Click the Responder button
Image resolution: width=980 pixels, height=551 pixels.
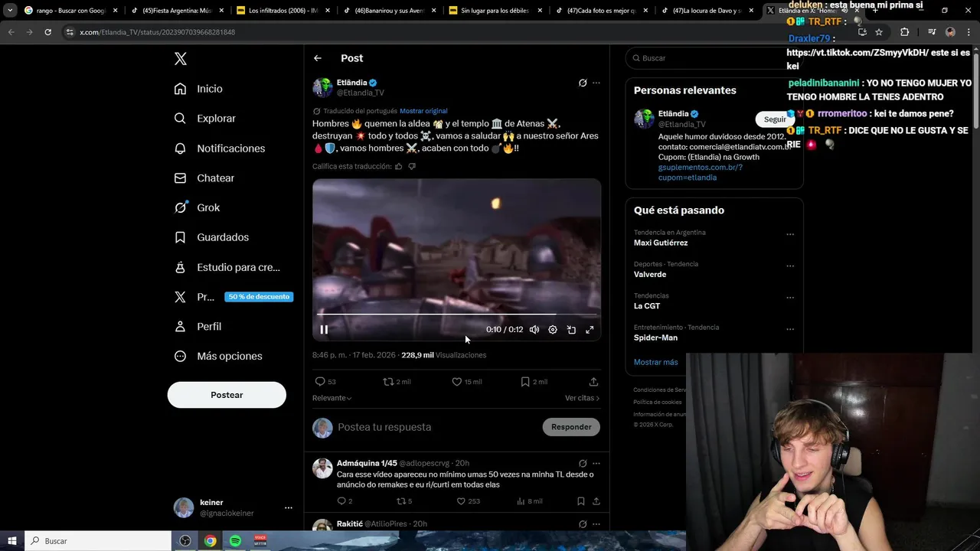tap(571, 427)
